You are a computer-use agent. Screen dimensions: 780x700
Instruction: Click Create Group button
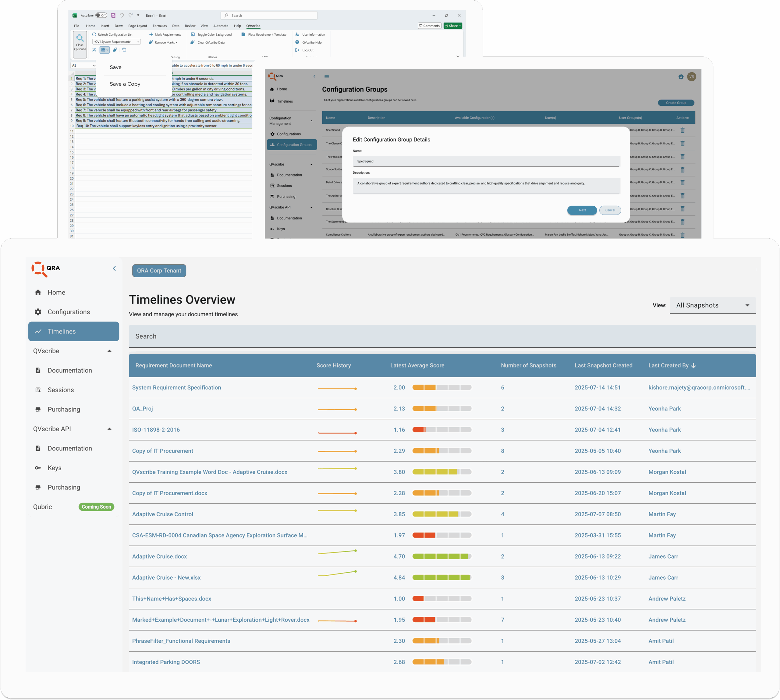coord(676,103)
